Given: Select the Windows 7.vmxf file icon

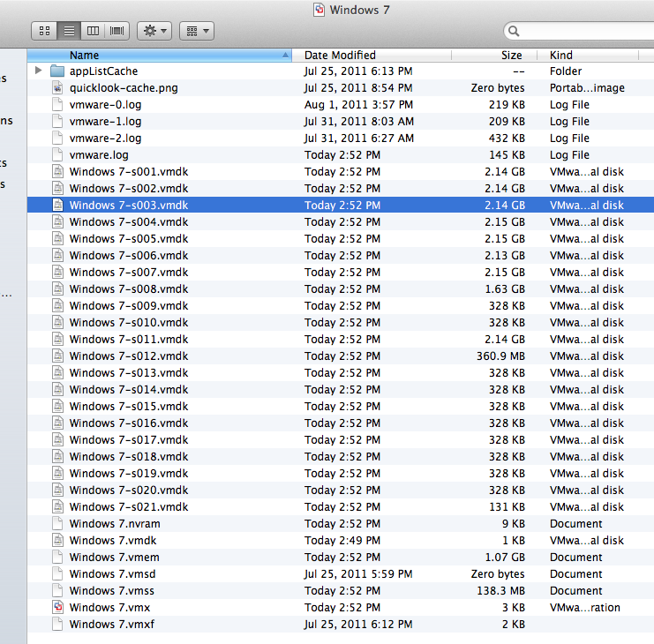Looking at the screenshot, I should [x=57, y=624].
